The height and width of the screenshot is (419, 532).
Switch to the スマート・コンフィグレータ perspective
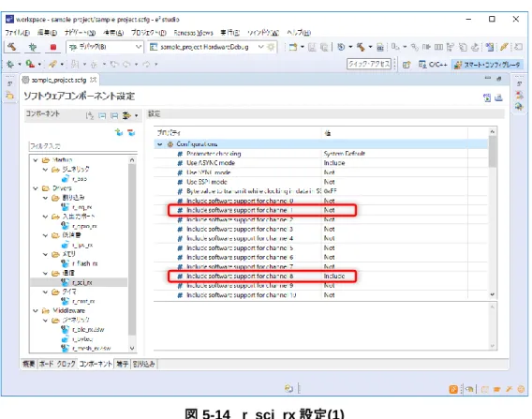point(488,64)
